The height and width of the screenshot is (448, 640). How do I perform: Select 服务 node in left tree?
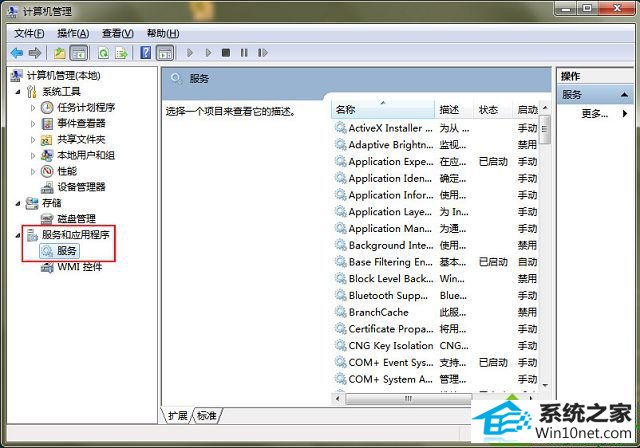[60, 251]
